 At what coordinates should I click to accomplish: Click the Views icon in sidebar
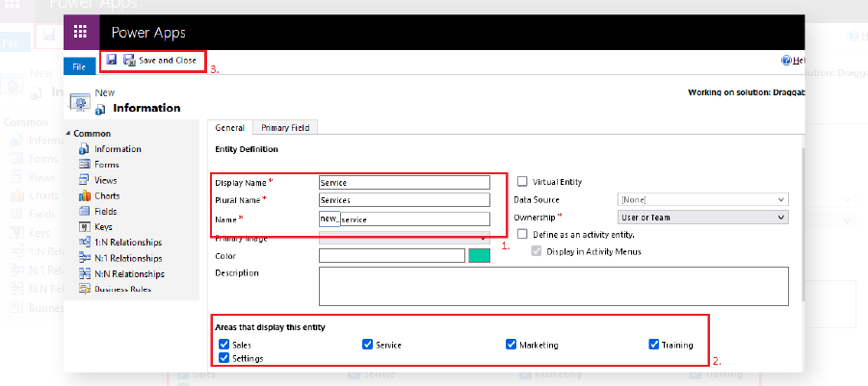coord(84,180)
